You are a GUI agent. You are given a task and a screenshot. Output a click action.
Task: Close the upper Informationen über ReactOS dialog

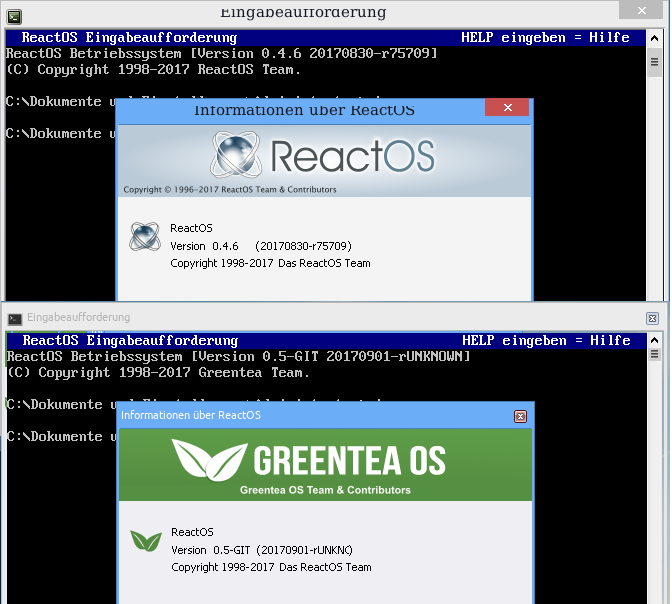507,108
